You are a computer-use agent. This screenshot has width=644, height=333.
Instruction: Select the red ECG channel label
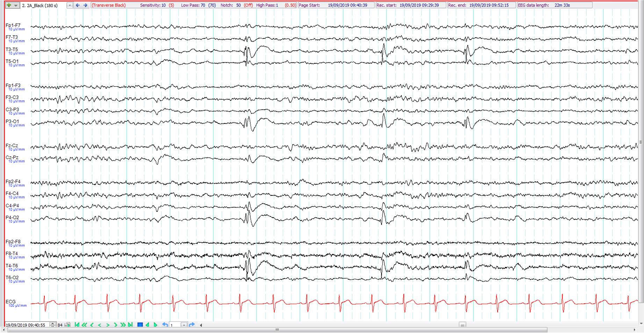click(x=10, y=302)
